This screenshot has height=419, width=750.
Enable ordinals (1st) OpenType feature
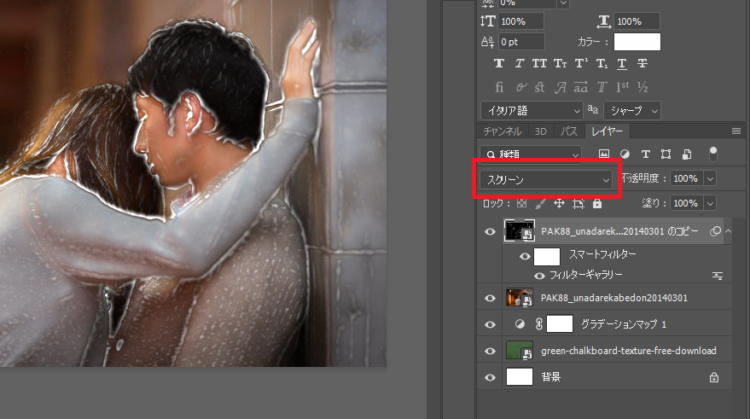click(x=622, y=87)
